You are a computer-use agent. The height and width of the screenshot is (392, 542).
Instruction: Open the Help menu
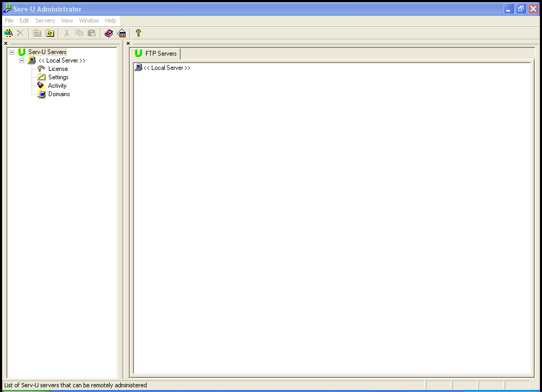111,21
